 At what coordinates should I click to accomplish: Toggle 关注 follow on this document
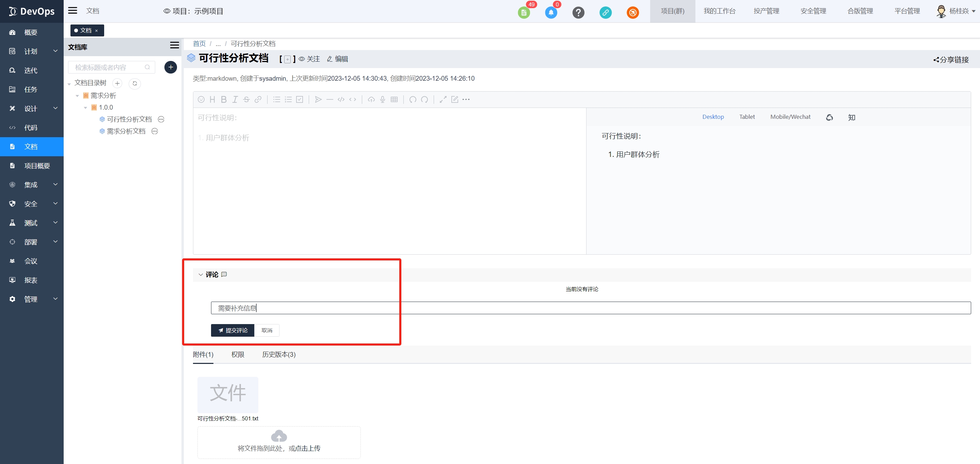309,59
